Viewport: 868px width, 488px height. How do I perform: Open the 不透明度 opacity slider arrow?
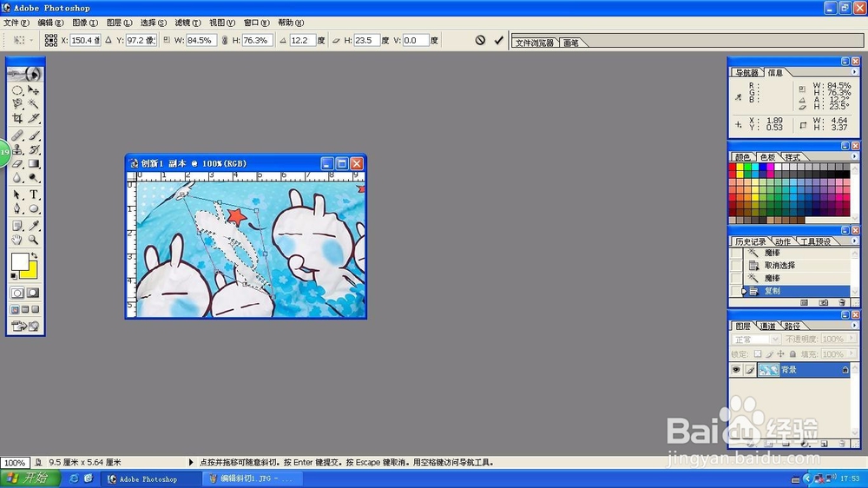(x=852, y=339)
